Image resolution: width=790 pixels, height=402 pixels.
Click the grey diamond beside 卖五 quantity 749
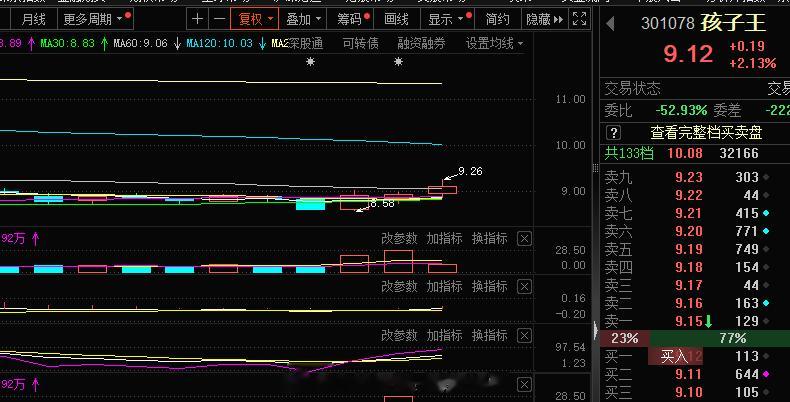point(766,249)
